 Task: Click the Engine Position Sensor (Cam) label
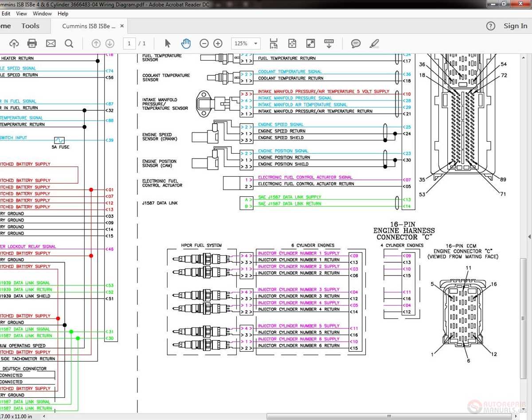pos(159,163)
